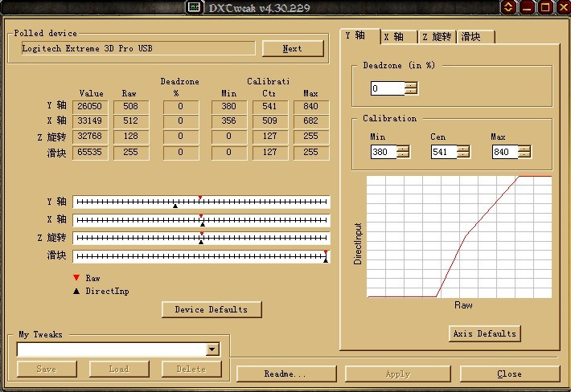Click the 滑块 axis slider bar
The height and width of the screenshot is (392, 571).
coord(201,256)
